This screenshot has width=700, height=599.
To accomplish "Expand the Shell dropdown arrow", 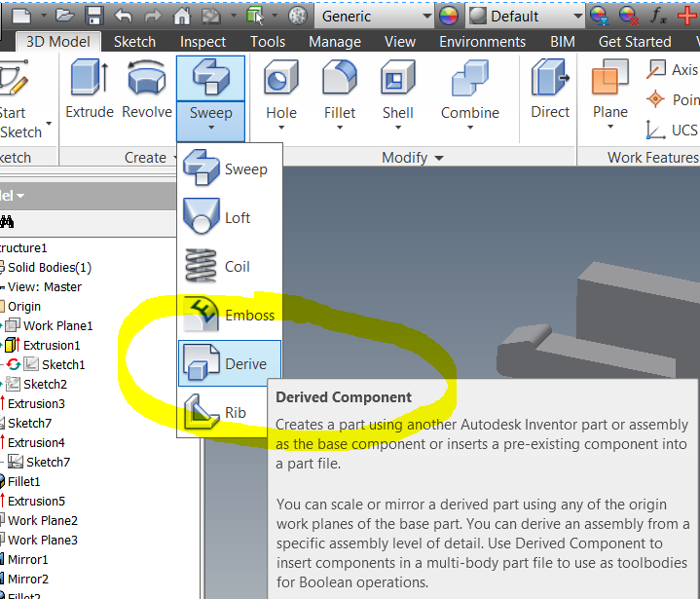I will point(398,128).
